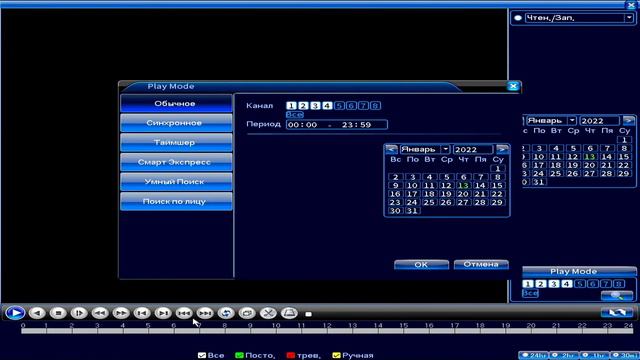The width and height of the screenshot is (640, 360).
Task: Click the backup drive icon
Action: coord(289,313)
